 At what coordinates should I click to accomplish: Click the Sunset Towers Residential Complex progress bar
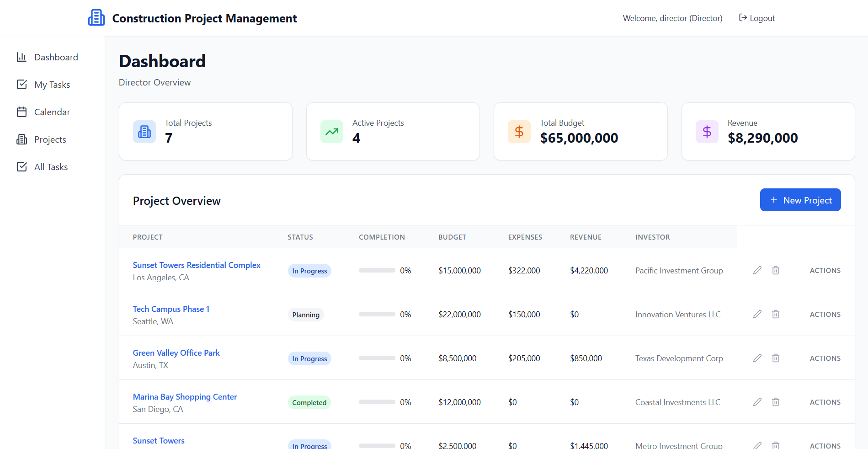click(377, 270)
